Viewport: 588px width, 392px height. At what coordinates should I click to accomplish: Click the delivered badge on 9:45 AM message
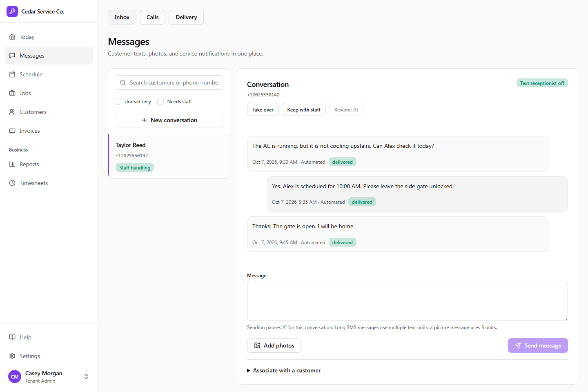(343, 242)
